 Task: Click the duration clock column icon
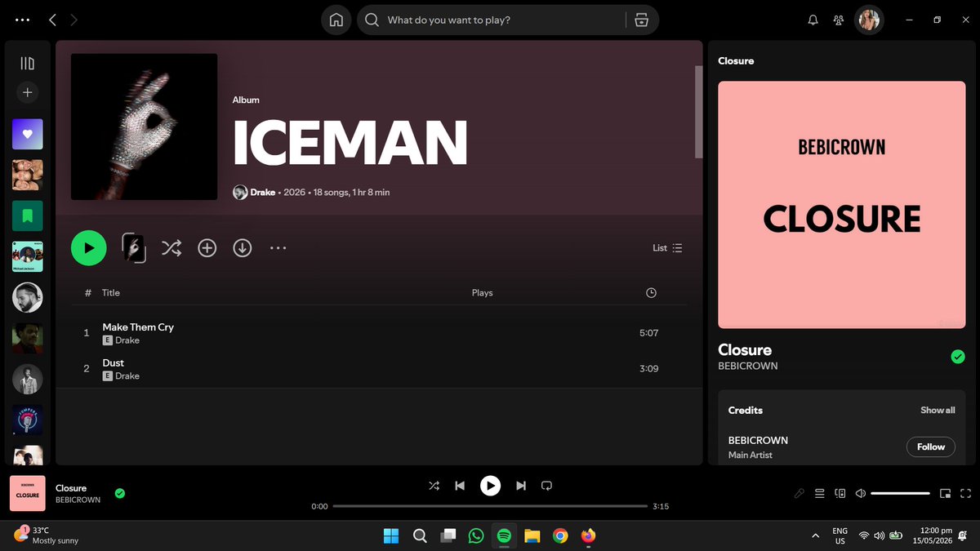651,293
